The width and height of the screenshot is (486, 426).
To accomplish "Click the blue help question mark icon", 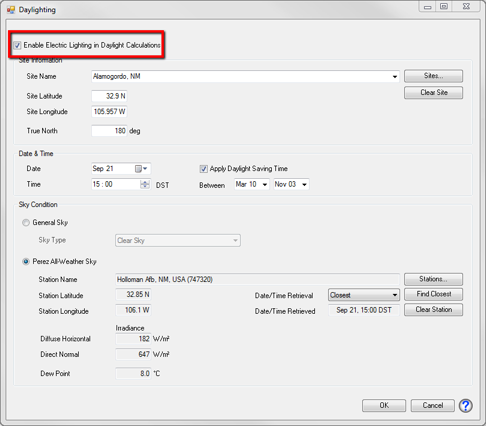I will tap(465, 406).
